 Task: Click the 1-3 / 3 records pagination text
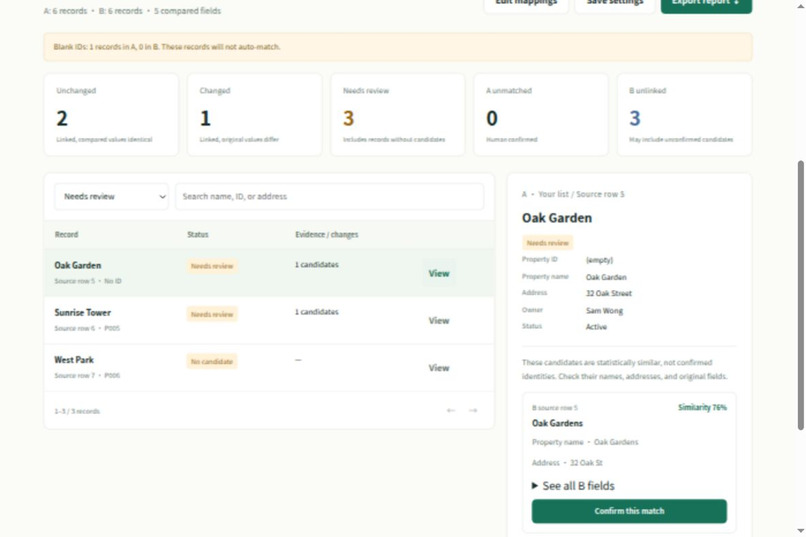(x=77, y=411)
